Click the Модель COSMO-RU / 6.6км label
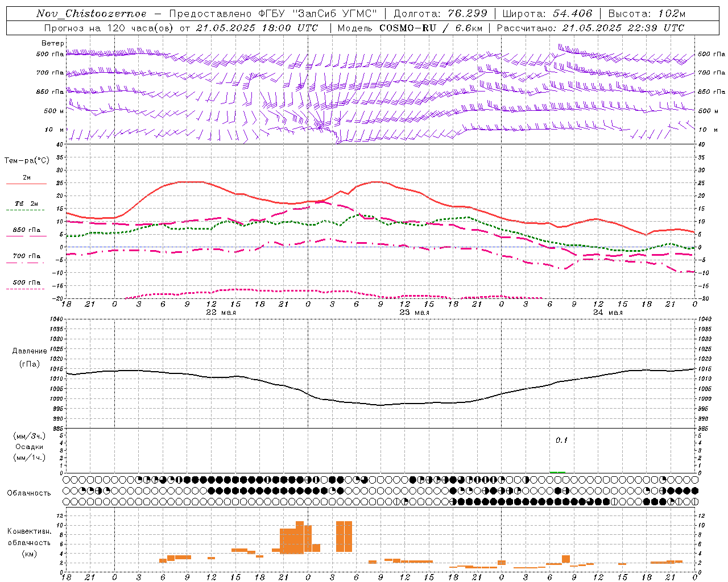This screenshot has width=728, height=582. click(x=410, y=28)
